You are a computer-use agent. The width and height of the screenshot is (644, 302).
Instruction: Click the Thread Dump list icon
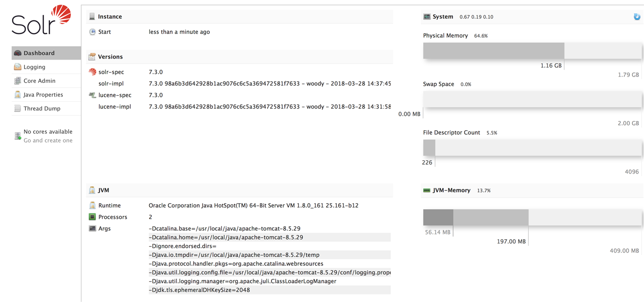pos(18,109)
